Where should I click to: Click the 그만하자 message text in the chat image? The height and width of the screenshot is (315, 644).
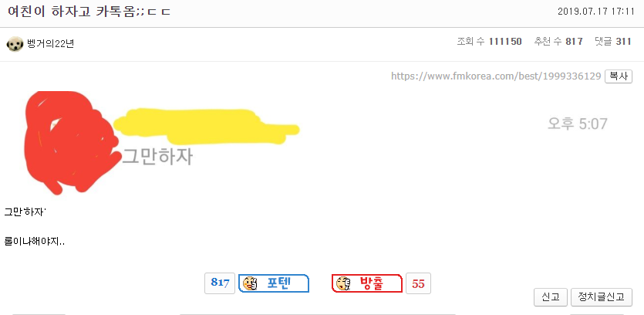point(157,157)
